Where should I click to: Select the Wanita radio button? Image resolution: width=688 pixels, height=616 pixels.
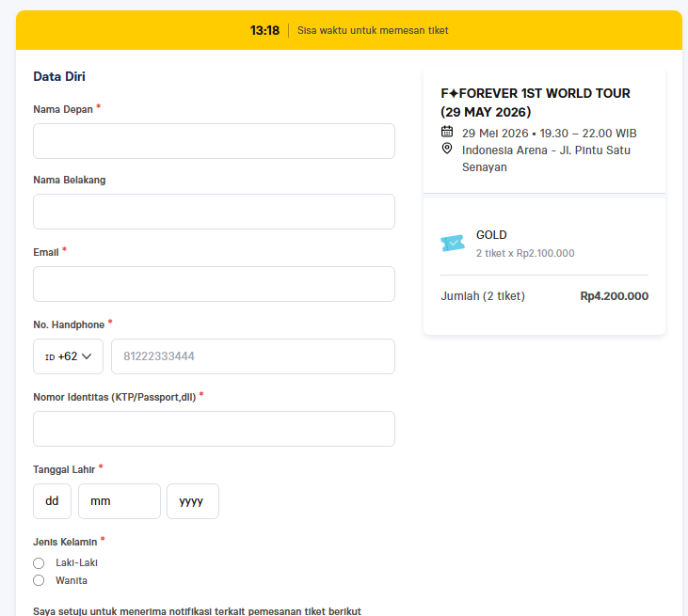[x=39, y=580]
